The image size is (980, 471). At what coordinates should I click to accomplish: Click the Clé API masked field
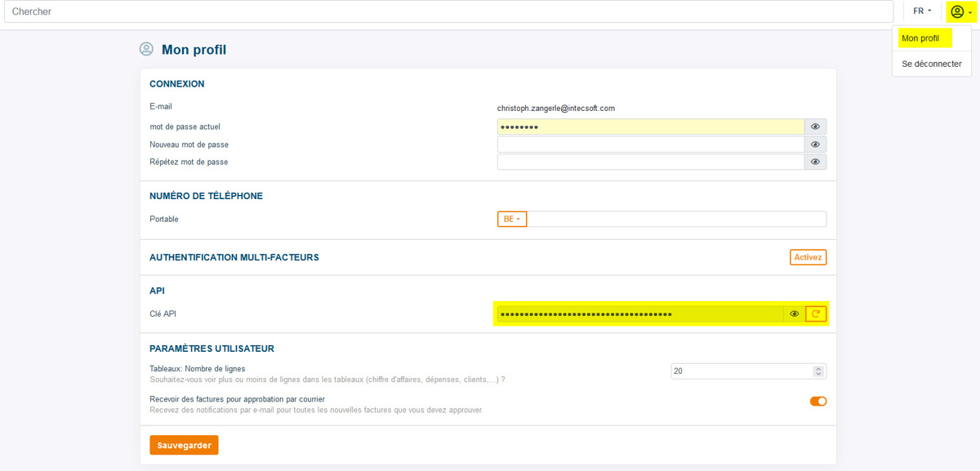tap(641, 313)
